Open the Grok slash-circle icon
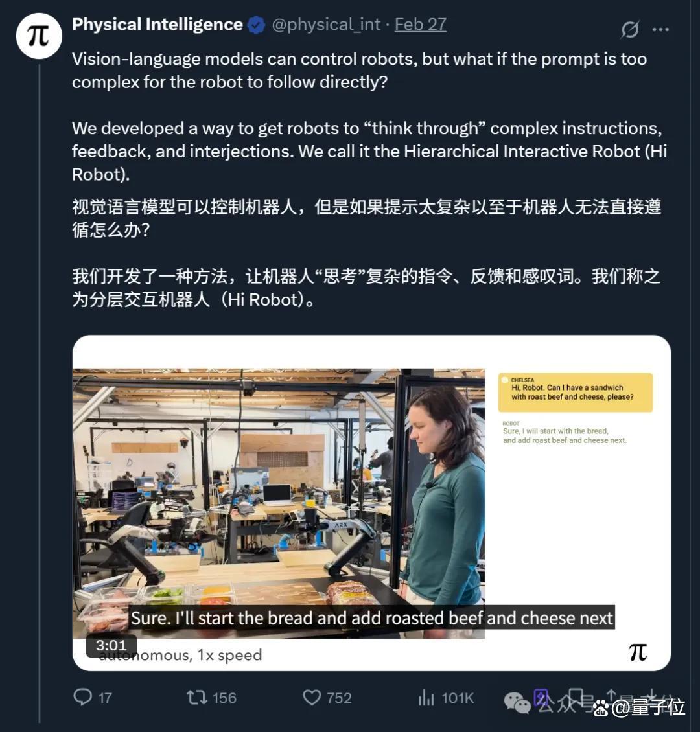 point(629,29)
